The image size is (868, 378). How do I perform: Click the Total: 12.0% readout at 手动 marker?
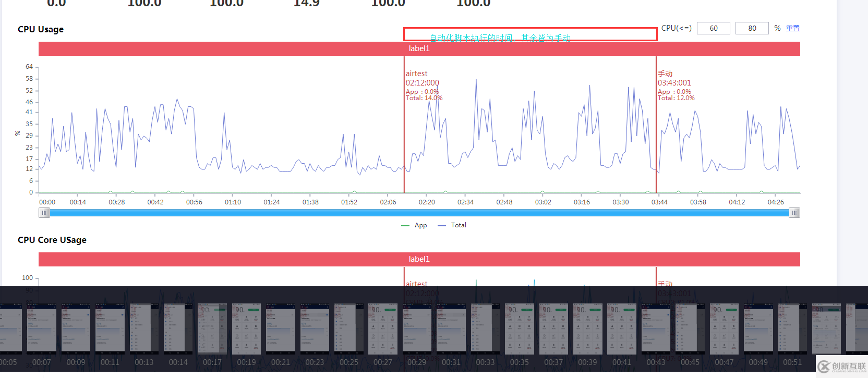(x=676, y=98)
